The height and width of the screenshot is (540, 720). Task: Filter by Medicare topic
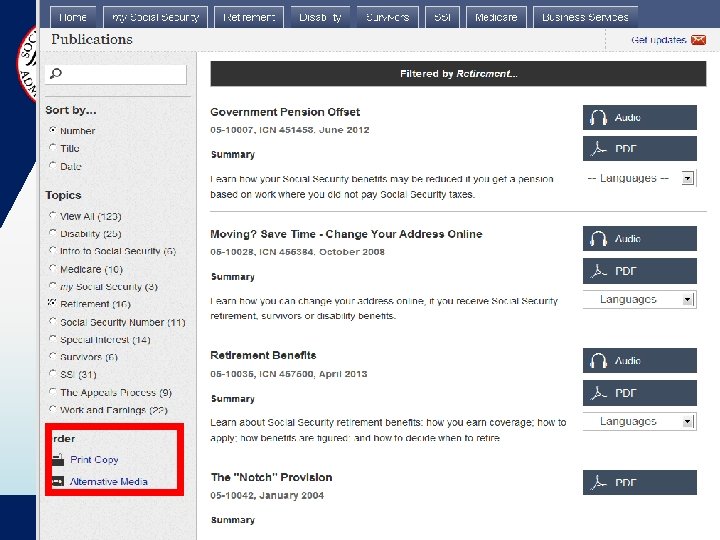tap(53, 269)
